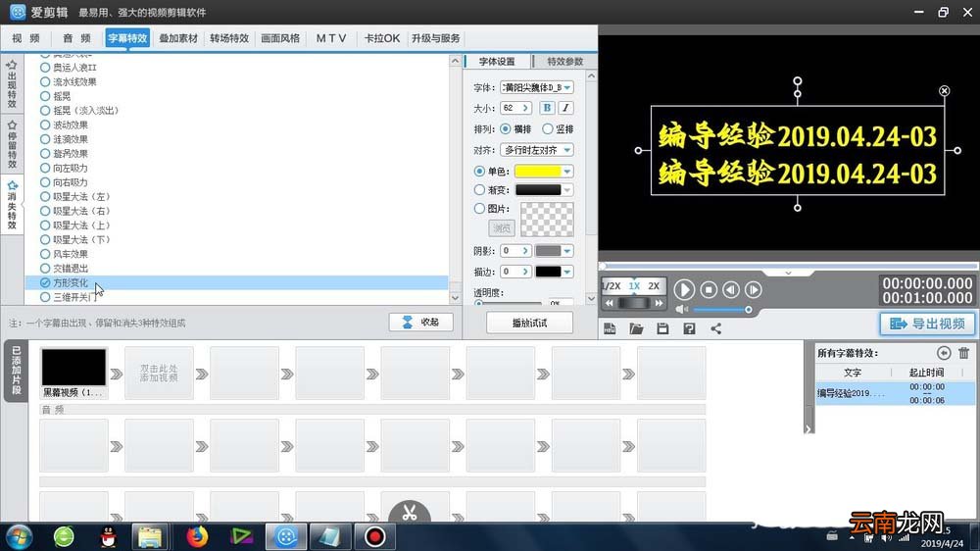Set playback speed to 1X
The height and width of the screenshot is (551, 980).
pos(634,286)
